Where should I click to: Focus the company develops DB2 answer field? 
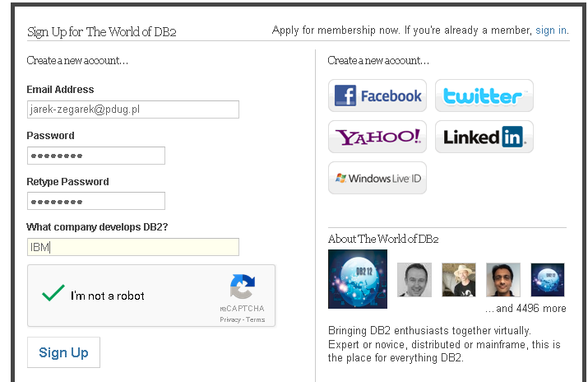[x=133, y=247]
